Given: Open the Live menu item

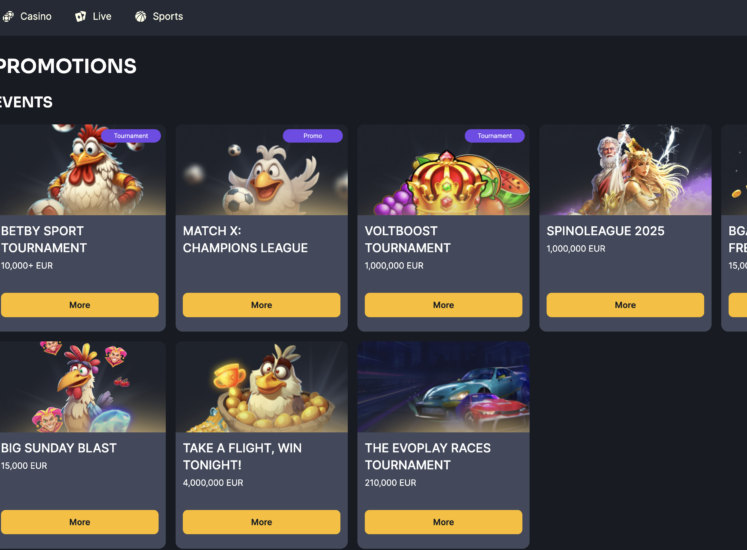Looking at the screenshot, I should 93,17.
